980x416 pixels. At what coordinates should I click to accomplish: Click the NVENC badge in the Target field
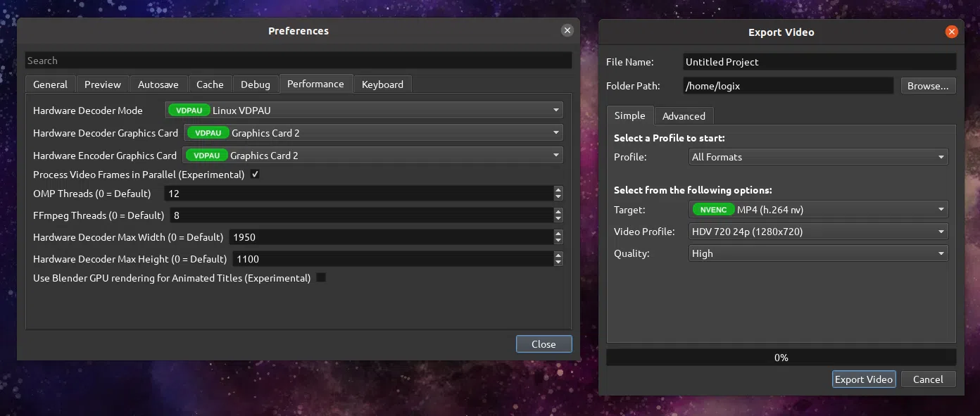coord(713,210)
